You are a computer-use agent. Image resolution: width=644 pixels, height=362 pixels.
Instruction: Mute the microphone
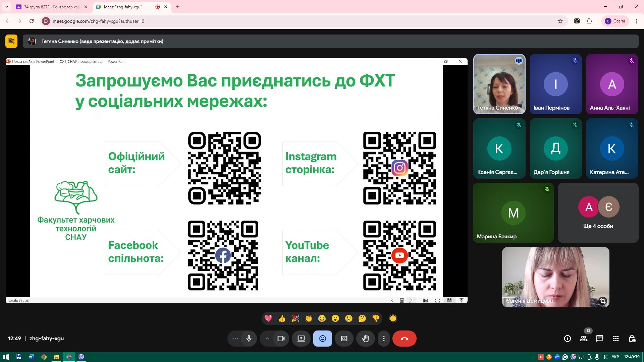249,339
